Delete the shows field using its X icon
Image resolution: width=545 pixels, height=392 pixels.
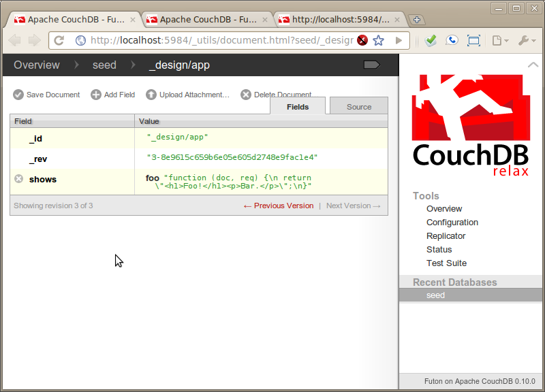point(17,179)
